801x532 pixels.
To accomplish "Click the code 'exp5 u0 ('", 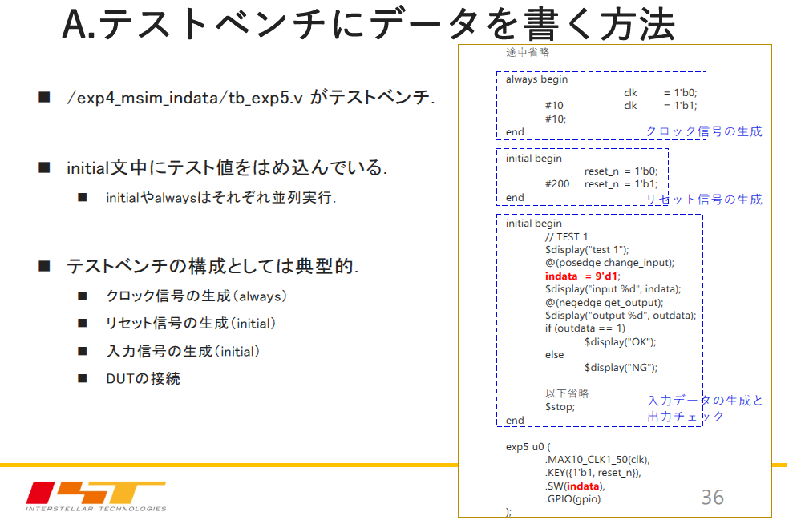I will [x=528, y=447].
